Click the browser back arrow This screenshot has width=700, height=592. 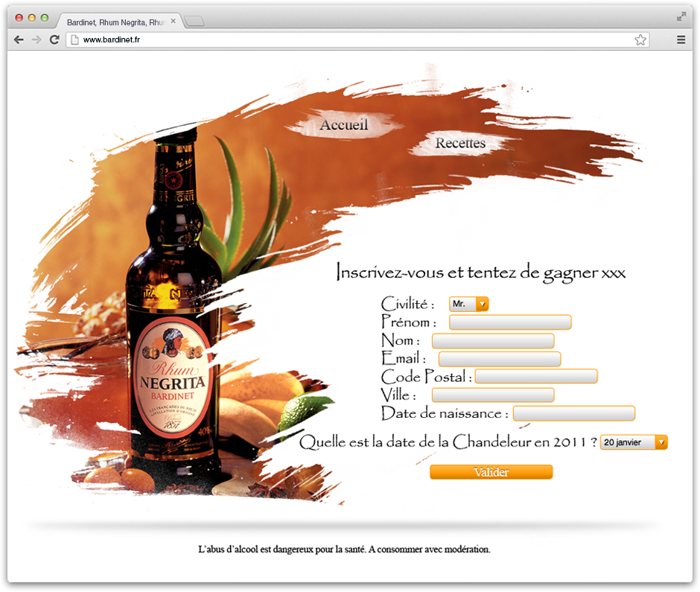click(19, 39)
